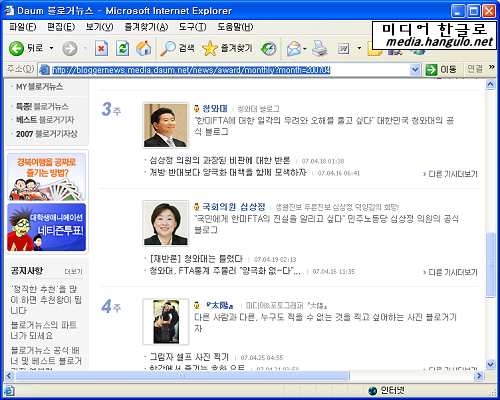Open article 심상정 의원의 과장된 비판에 대한 반론
Viewport: 500px width, 400px height.
coord(220,161)
